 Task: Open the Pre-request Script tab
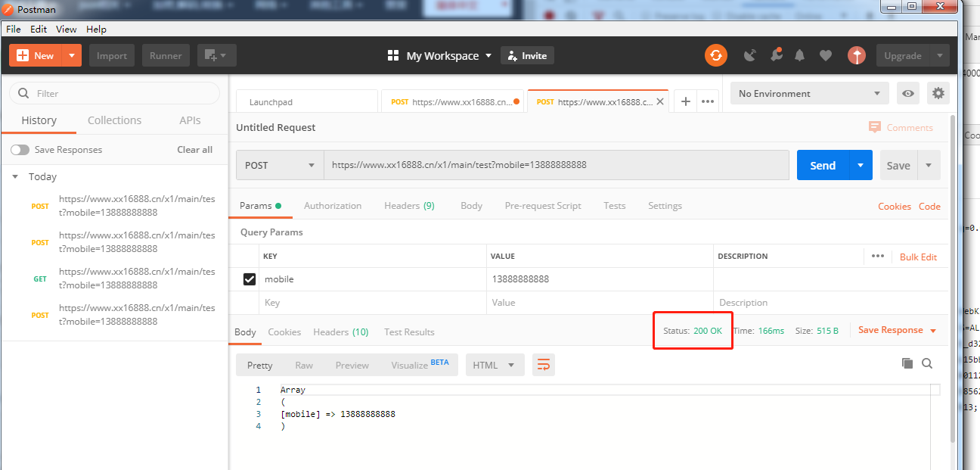(x=543, y=206)
